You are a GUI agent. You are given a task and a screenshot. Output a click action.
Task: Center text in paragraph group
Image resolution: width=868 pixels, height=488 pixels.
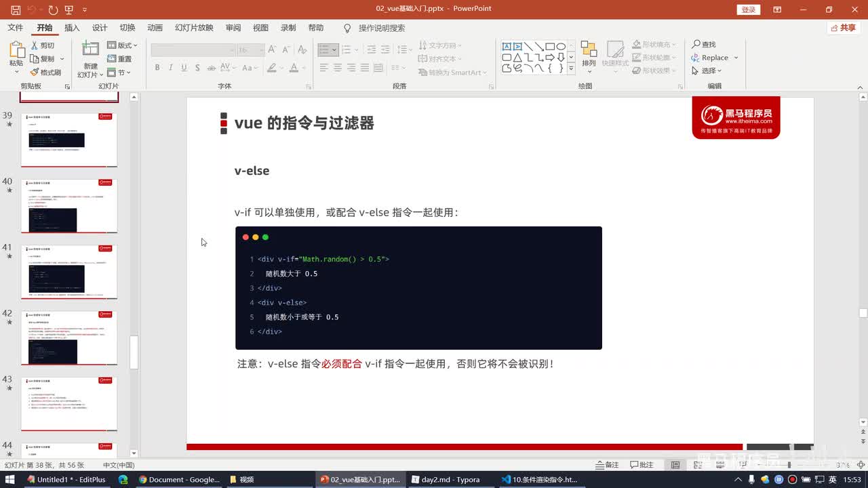pyautogui.click(x=338, y=68)
